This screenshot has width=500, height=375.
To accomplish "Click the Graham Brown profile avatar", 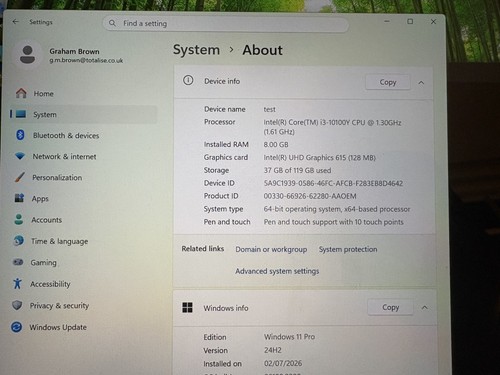I will click(x=28, y=54).
